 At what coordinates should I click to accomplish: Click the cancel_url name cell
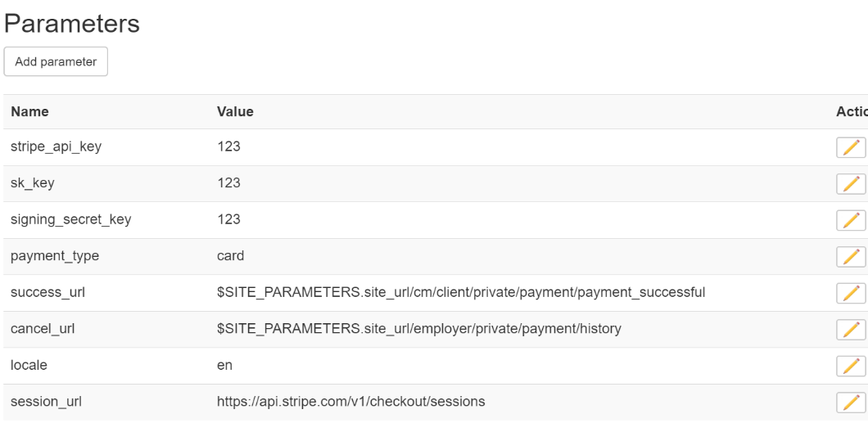coord(43,329)
